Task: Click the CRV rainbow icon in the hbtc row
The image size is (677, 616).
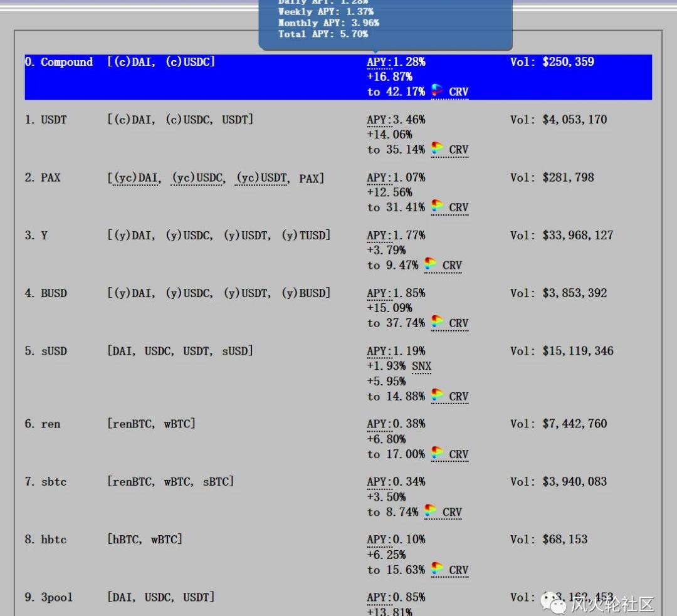Action: [437, 568]
